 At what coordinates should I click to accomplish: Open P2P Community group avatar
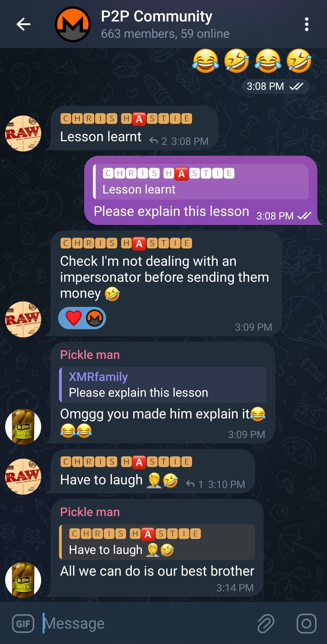point(73,24)
